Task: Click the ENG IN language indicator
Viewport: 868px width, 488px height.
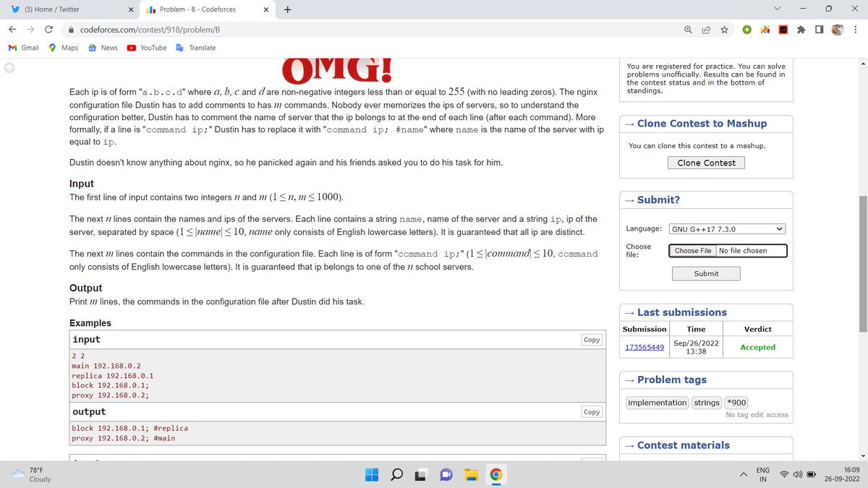Action: 763,474
